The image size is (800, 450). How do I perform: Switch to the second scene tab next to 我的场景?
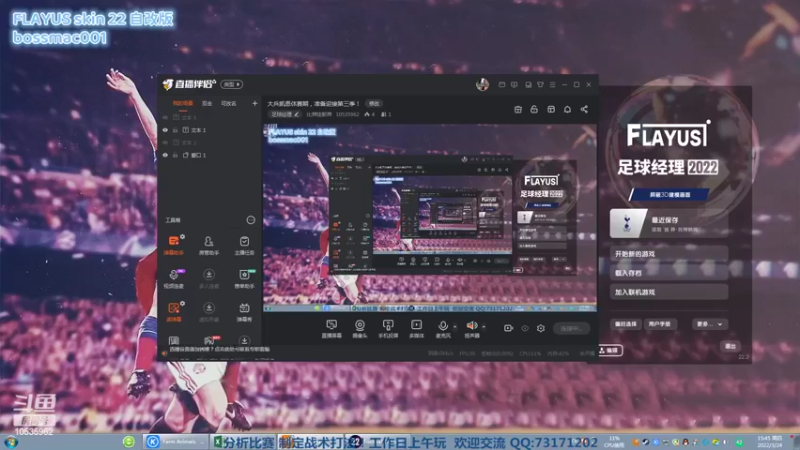(x=207, y=104)
